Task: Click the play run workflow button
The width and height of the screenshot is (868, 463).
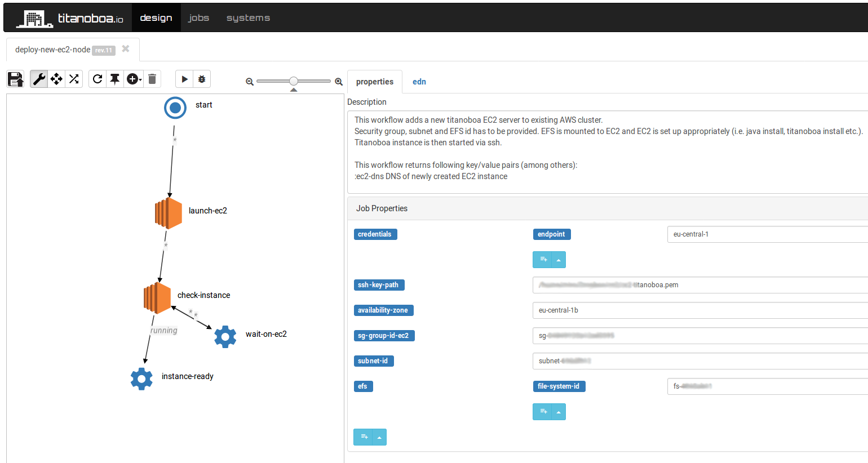Action: point(184,79)
